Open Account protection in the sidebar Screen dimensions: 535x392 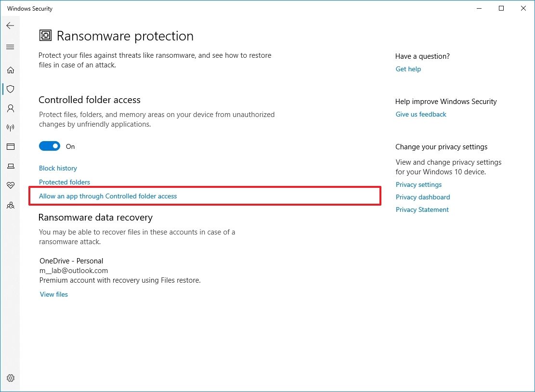[11, 108]
